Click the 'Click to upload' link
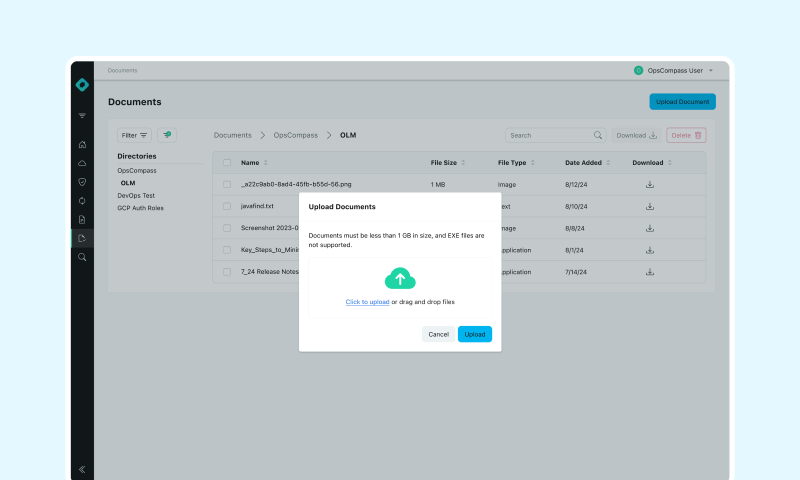This screenshot has width=800, height=480. click(x=367, y=302)
